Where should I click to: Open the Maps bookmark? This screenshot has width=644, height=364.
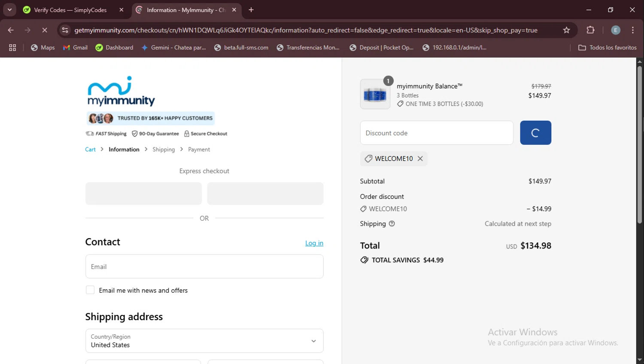[43, 48]
